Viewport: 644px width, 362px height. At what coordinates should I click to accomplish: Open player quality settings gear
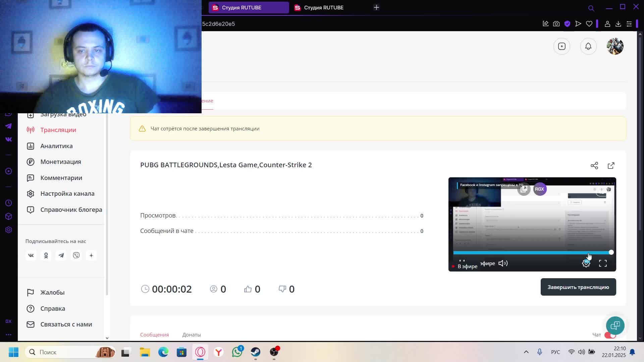[x=586, y=264]
